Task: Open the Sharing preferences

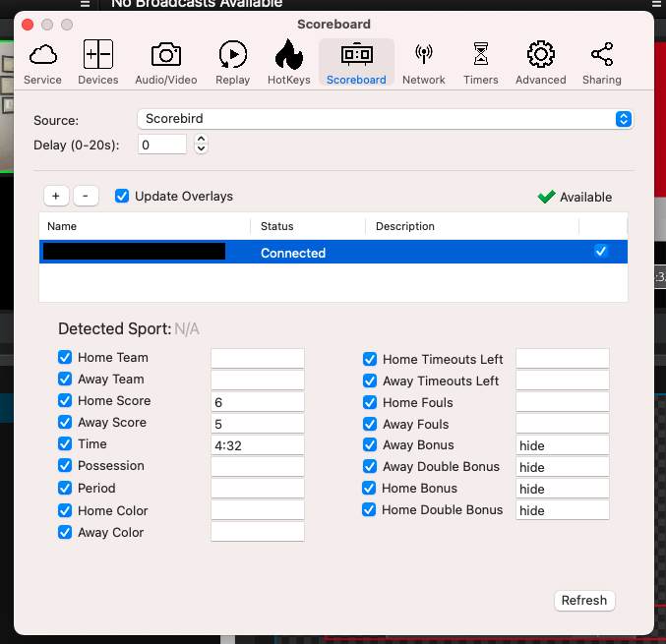Action: [601, 62]
